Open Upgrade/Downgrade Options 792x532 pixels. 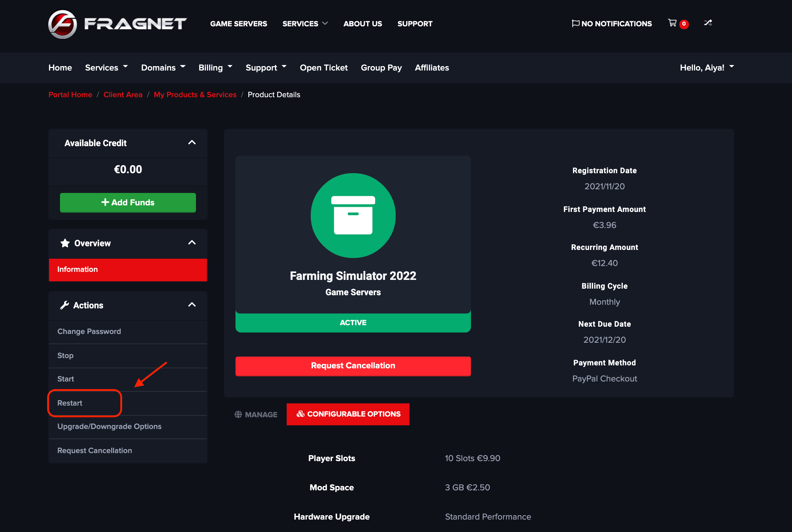point(128,426)
